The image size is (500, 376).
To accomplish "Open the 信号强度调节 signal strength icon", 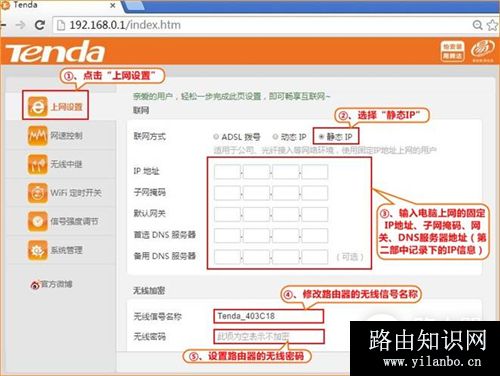I will click(x=37, y=222).
